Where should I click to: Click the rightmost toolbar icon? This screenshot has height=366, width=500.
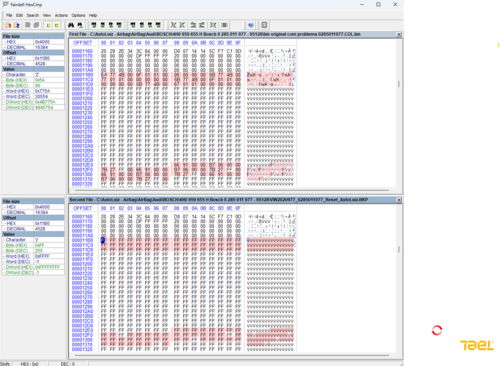click(x=264, y=25)
